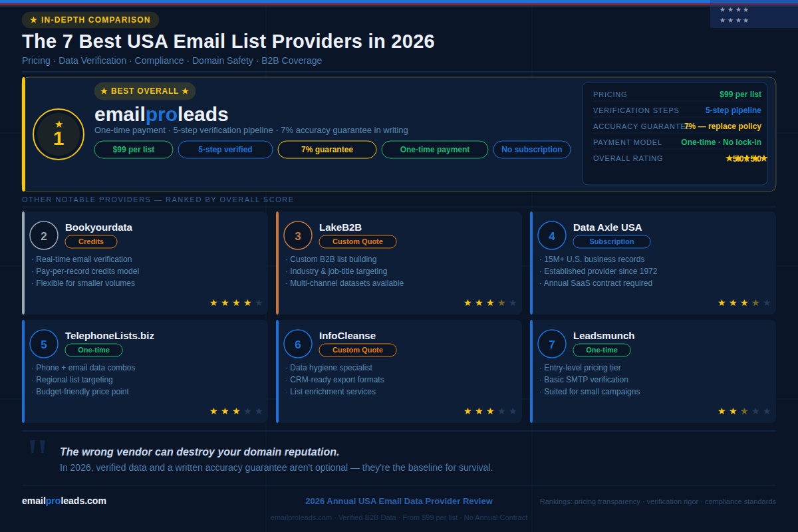Click Data hygiene specialist bullet
798x532 pixels.
pos(329,368)
